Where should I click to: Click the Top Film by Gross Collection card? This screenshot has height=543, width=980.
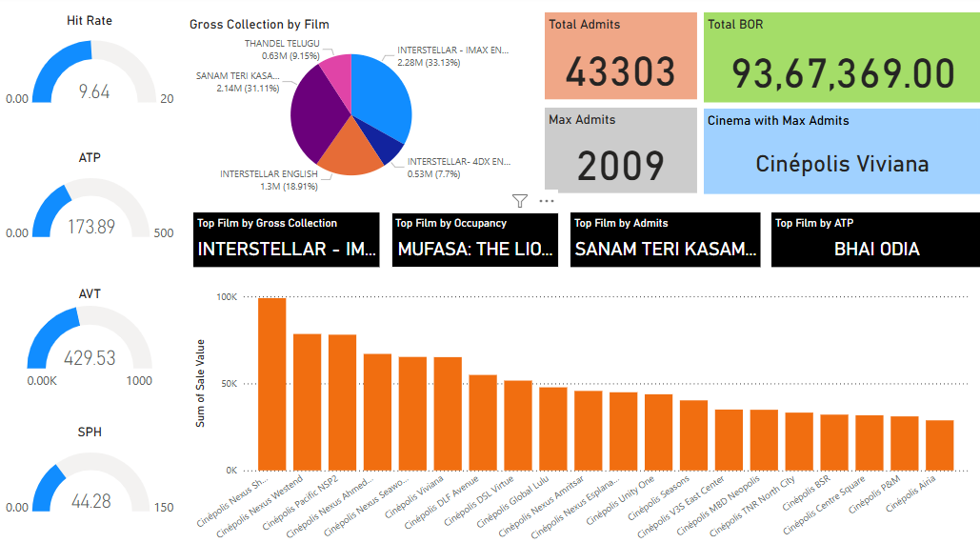[x=287, y=240]
